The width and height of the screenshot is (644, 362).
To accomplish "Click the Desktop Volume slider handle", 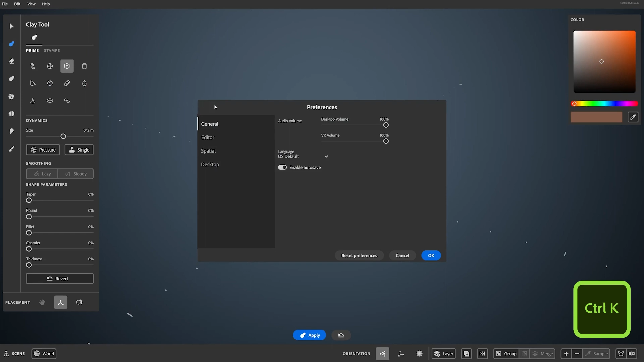I will tap(386, 125).
